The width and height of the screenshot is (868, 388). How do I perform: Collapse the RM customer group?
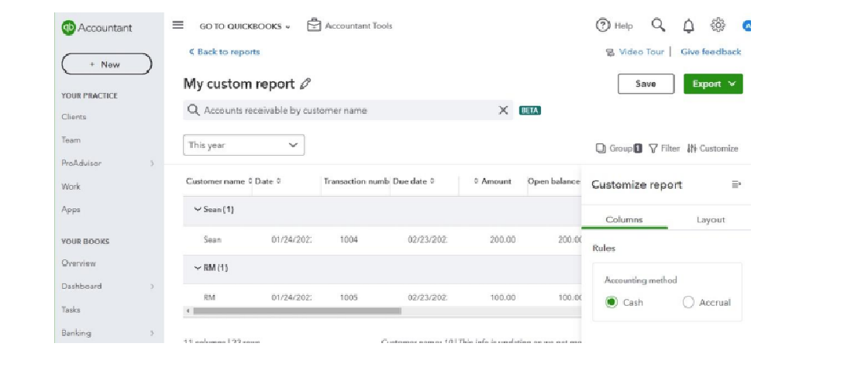pyautogui.click(x=198, y=267)
